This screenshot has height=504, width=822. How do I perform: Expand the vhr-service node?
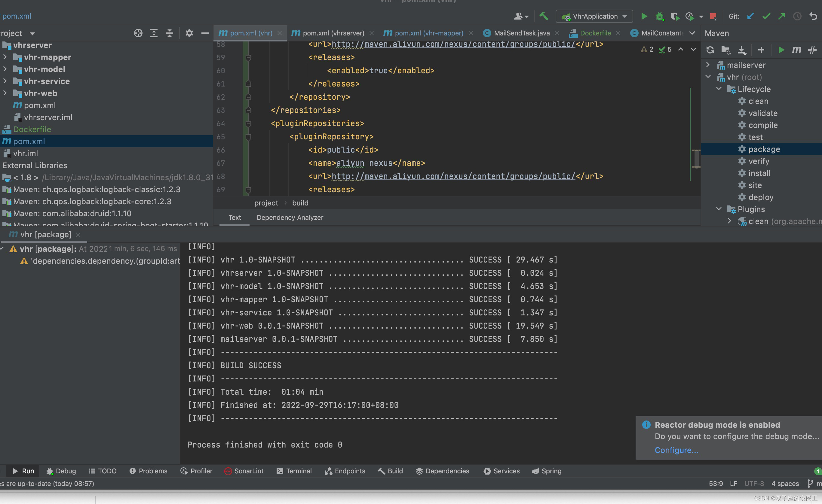point(5,81)
